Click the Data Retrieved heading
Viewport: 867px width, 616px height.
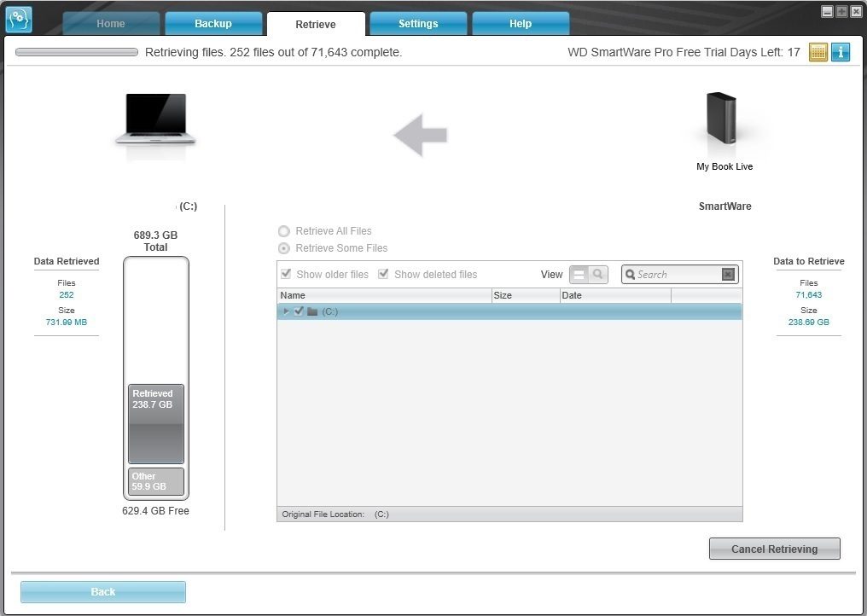(x=67, y=261)
